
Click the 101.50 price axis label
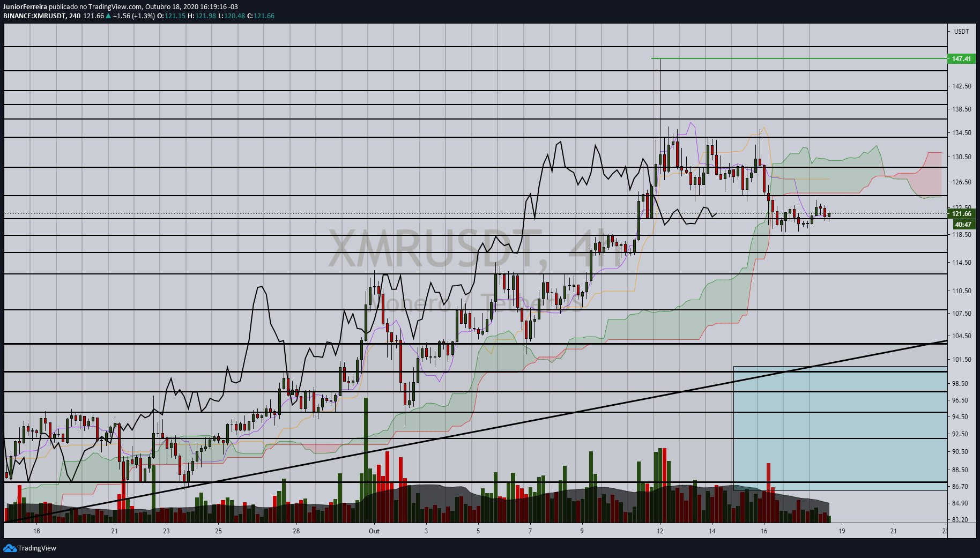click(x=961, y=360)
